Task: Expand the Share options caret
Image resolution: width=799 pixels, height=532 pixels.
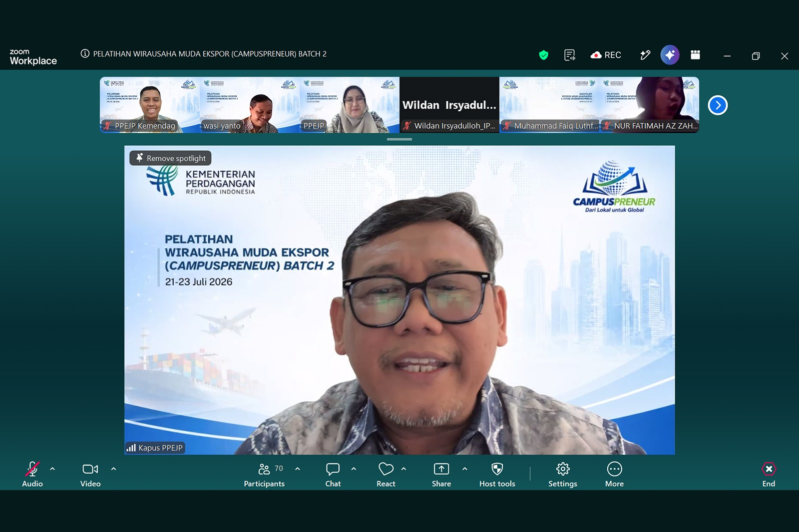Action: [x=464, y=469]
